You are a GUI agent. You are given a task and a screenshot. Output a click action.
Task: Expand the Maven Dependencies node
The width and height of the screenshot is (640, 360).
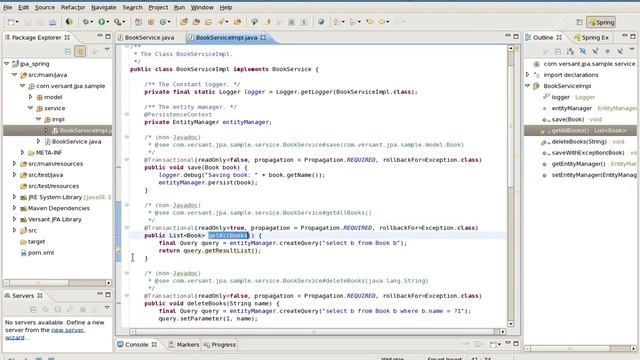pos(14,208)
